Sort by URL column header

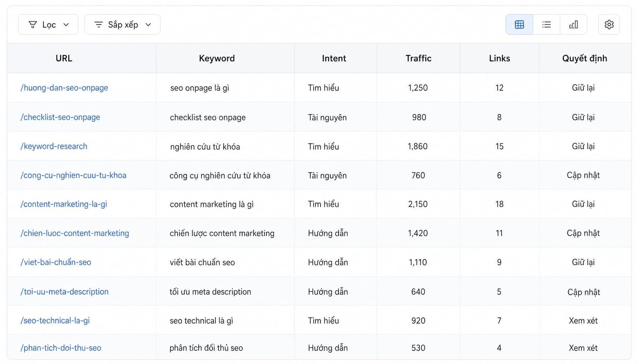64,58
